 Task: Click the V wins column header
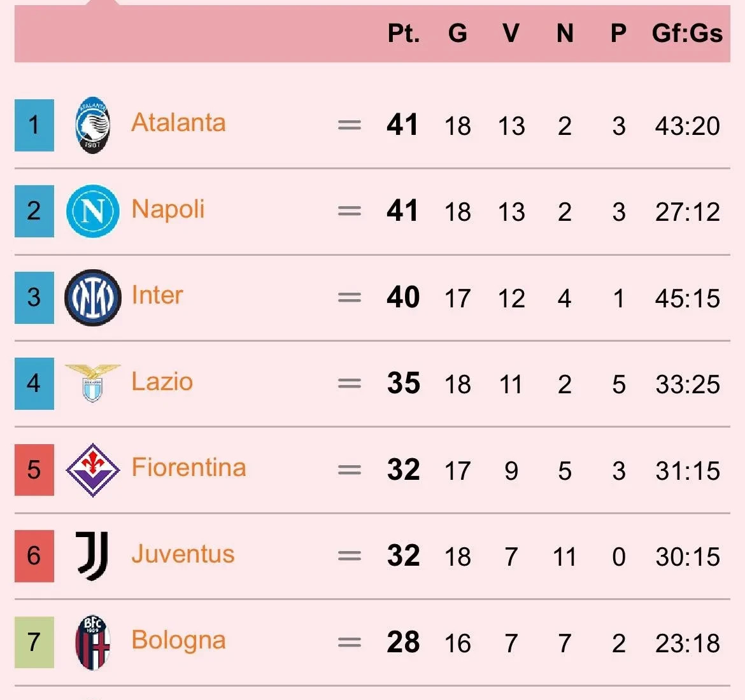[x=511, y=33]
